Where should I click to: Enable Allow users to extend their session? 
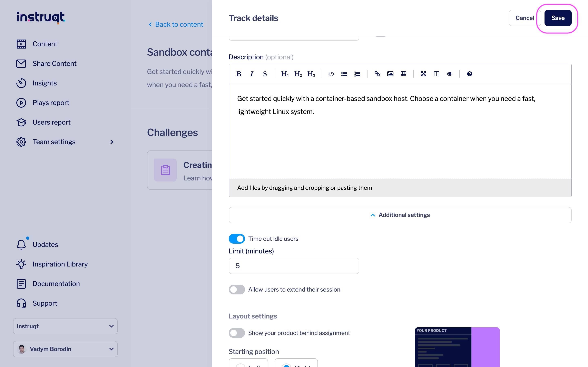point(237,289)
